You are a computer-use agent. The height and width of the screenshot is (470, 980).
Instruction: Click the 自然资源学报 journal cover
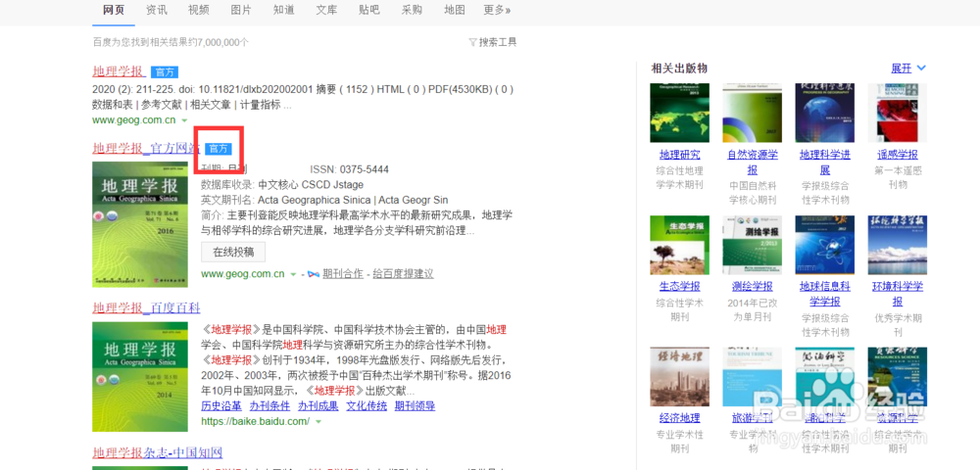click(753, 113)
